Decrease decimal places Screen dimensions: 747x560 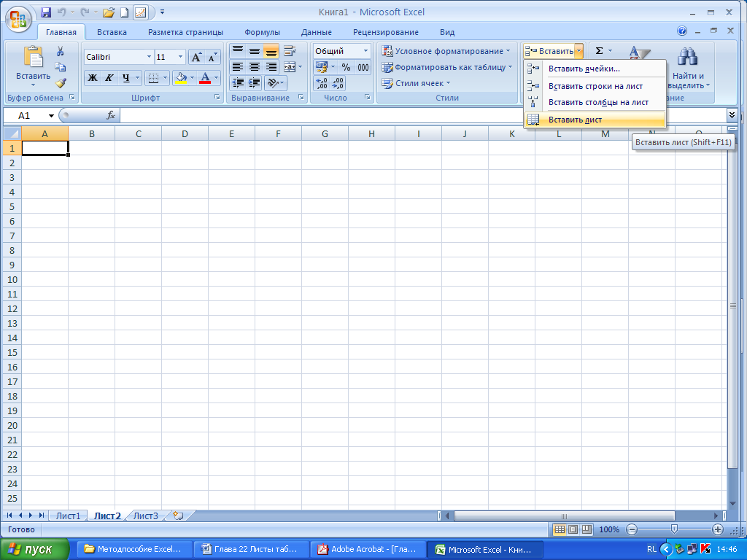(338, 83)
